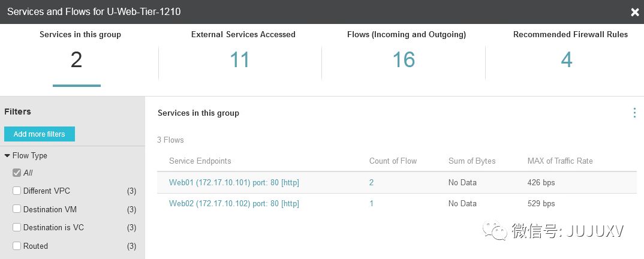Click Add more filters button

point(39,134)
